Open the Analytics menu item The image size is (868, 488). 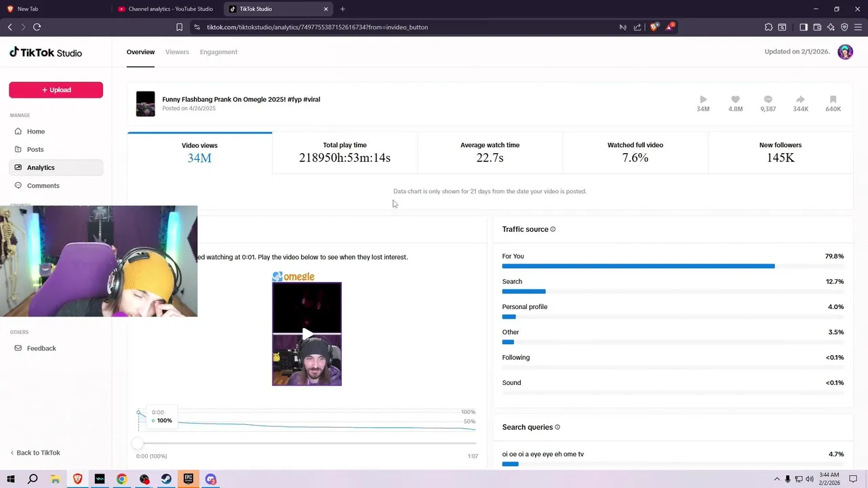[x=56, y=167]
